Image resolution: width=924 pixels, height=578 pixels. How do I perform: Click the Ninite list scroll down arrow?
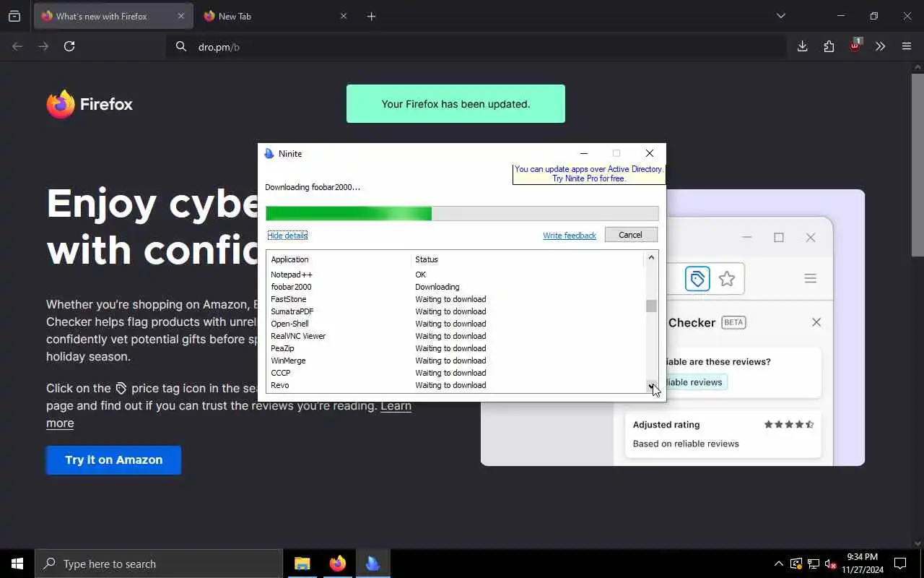coord(651,387)
